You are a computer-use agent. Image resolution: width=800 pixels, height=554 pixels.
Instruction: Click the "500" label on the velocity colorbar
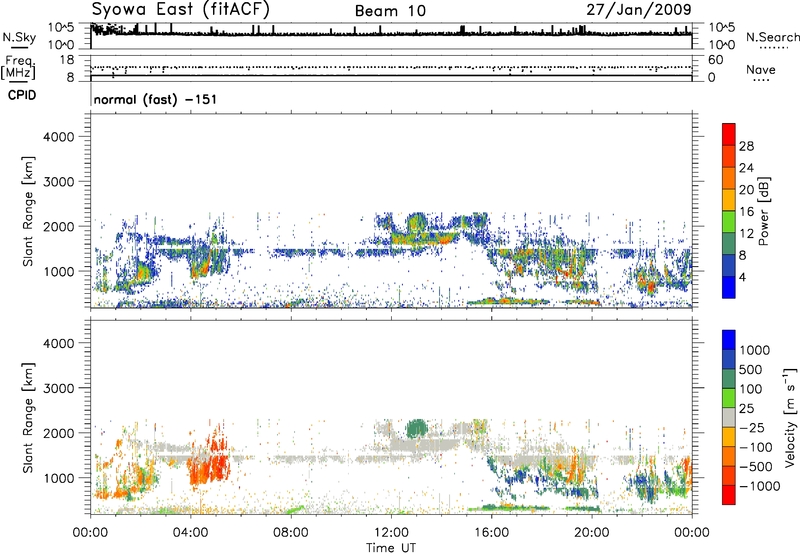point(750,370)
